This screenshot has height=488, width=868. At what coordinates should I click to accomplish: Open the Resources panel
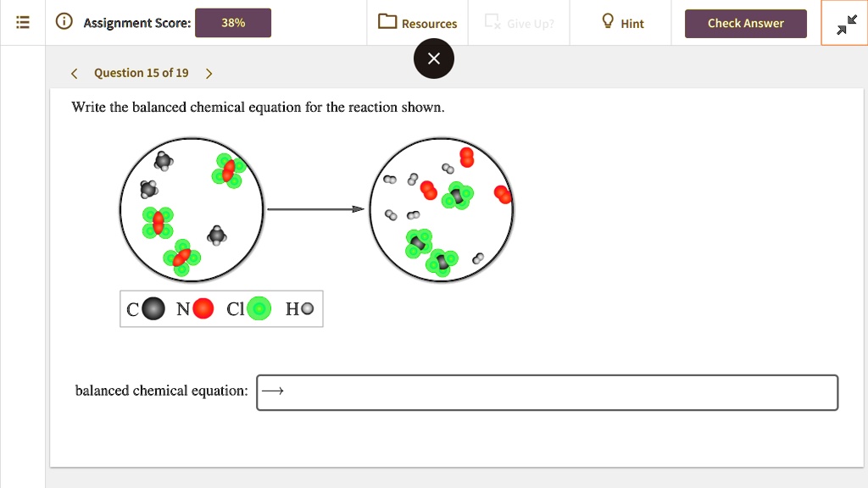pyautogui.click(x=417, y=23)
